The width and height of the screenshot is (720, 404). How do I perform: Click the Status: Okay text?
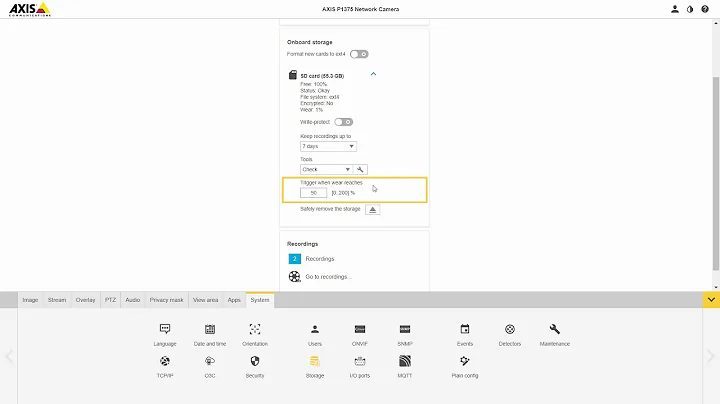pyautogui.click(x=315, y=90)
